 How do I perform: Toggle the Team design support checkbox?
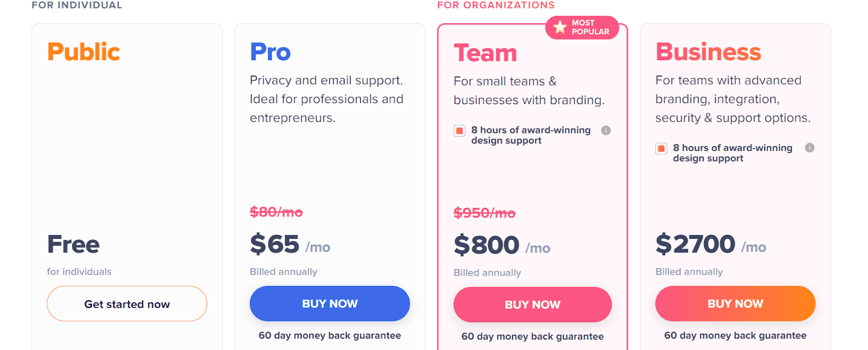pyautogui.click(x=459, y=131)
